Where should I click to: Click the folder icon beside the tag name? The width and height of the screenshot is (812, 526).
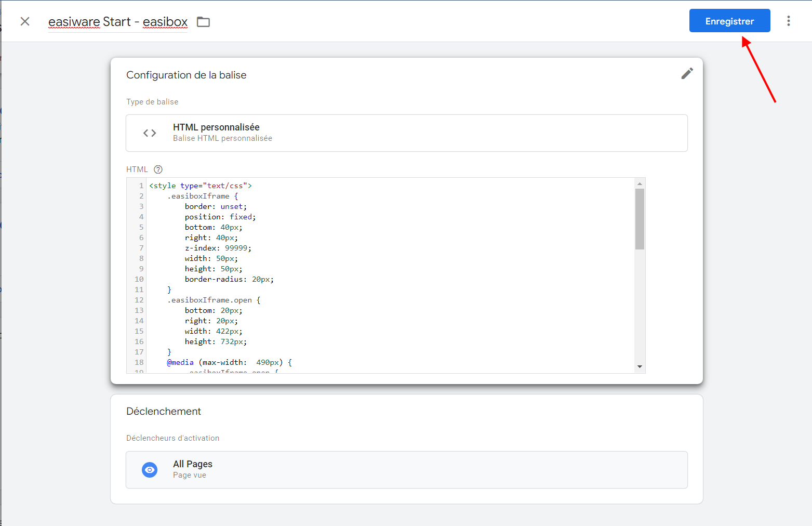203,22
